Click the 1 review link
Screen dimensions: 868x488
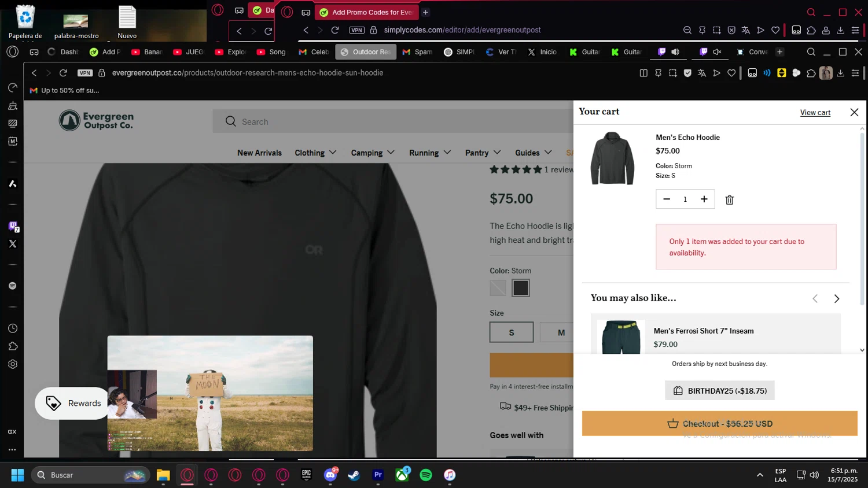pyautogui.click(x=558, y=169)
